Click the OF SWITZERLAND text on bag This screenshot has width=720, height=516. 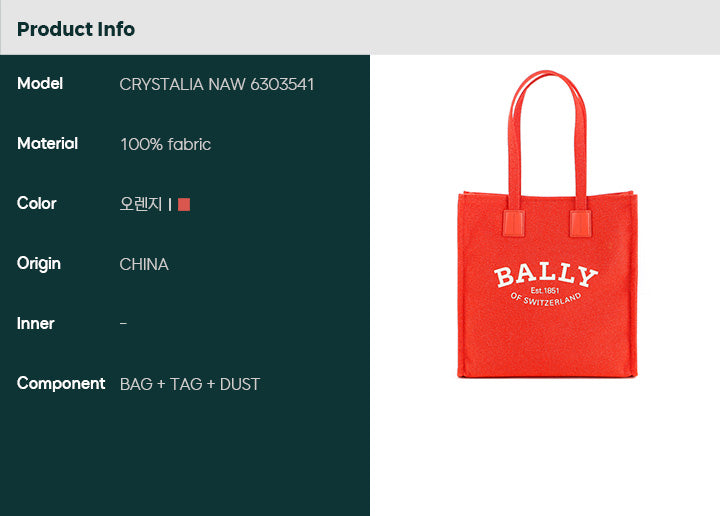[546, 300]
